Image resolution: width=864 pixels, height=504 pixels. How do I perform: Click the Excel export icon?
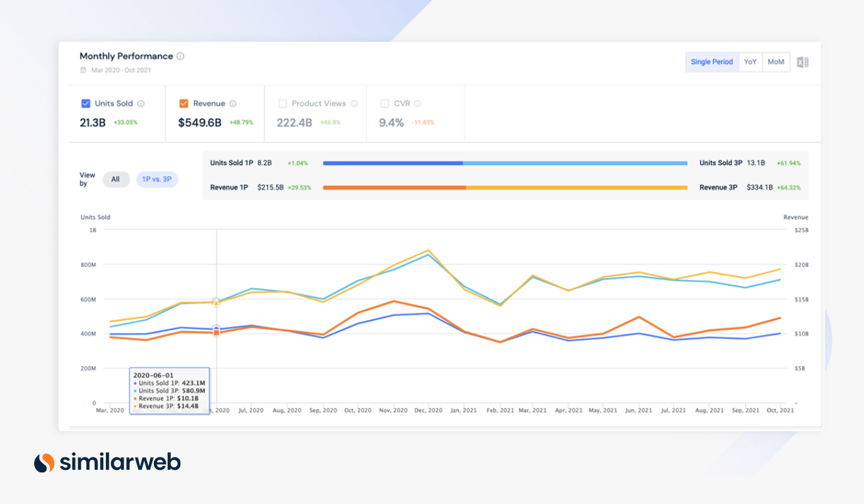[802, 62]
